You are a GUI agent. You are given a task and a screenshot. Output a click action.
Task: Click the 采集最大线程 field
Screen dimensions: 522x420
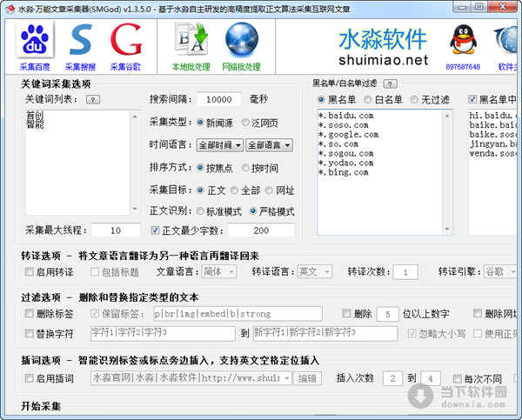(x=116, y=230)
